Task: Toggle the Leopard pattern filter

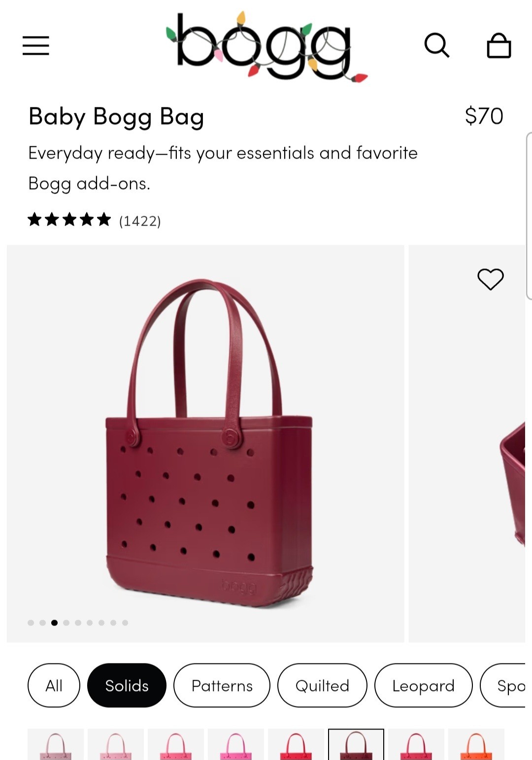Action: (423, 685)
